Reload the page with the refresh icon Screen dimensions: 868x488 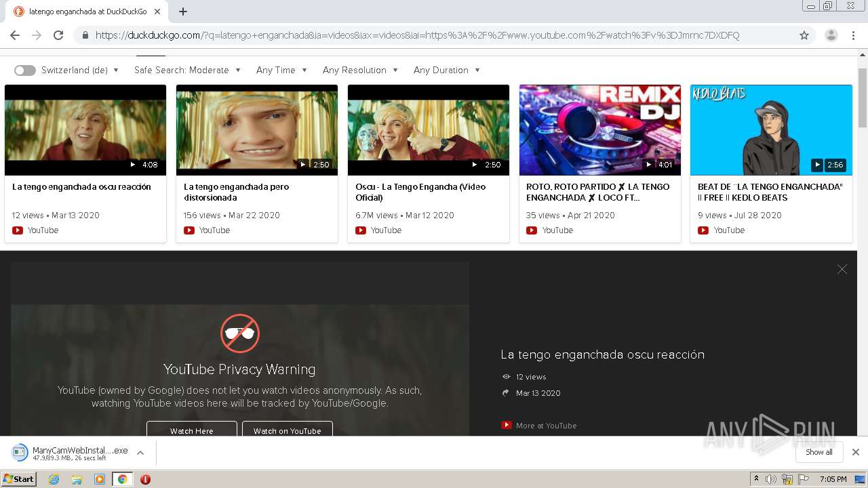tap(58, 35)
